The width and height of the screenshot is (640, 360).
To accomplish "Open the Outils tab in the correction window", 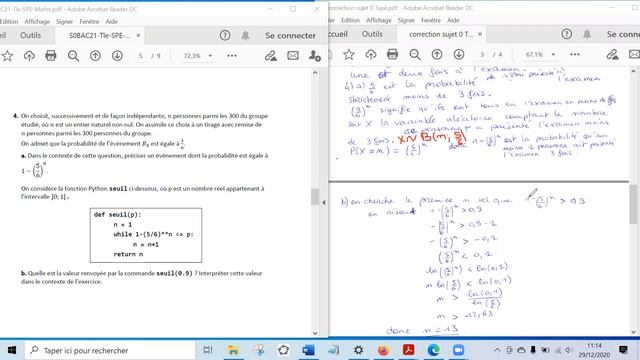I will 372,34.
